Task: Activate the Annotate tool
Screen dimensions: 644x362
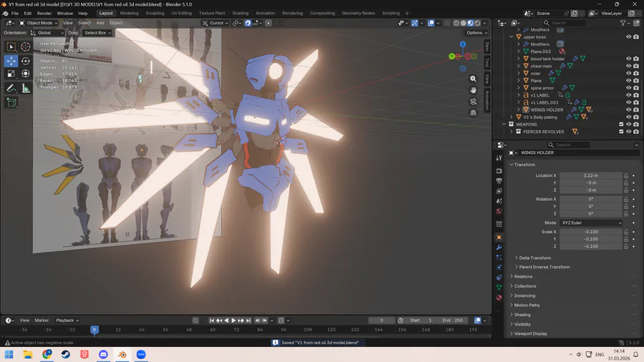Action: point(11,88)
